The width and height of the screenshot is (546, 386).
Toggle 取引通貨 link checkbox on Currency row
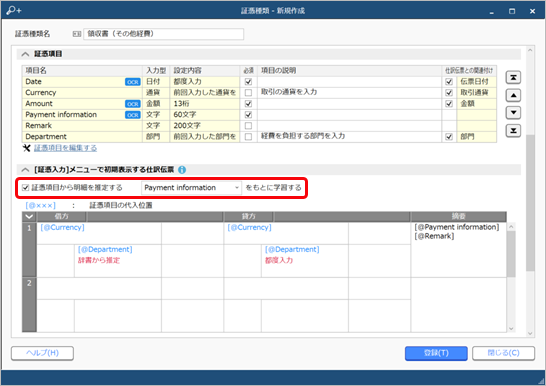point(449,93)
